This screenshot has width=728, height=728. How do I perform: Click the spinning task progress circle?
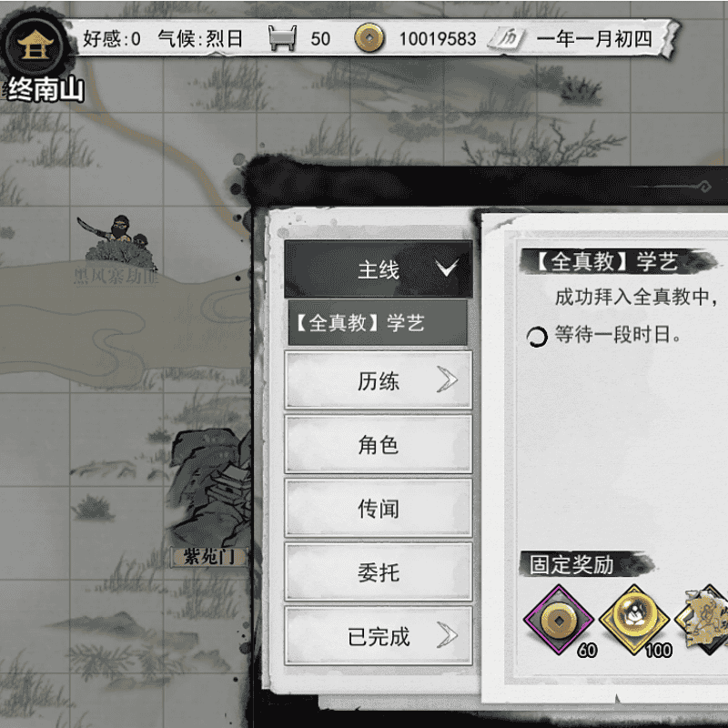point(537,337)
